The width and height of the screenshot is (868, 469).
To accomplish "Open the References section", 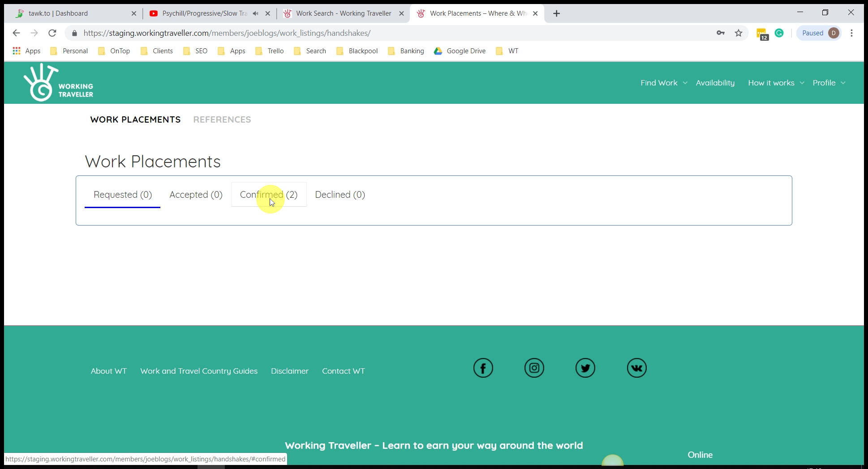I will point(222,119).
